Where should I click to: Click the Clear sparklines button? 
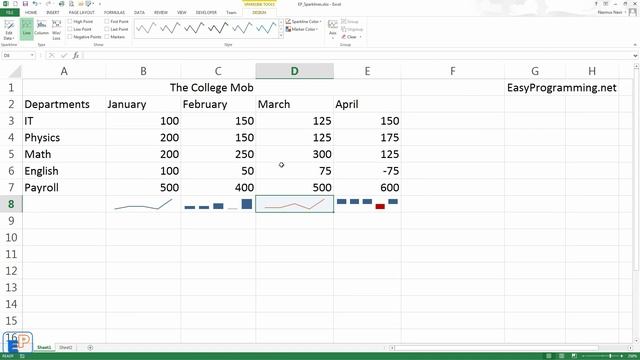pos(349,37)
